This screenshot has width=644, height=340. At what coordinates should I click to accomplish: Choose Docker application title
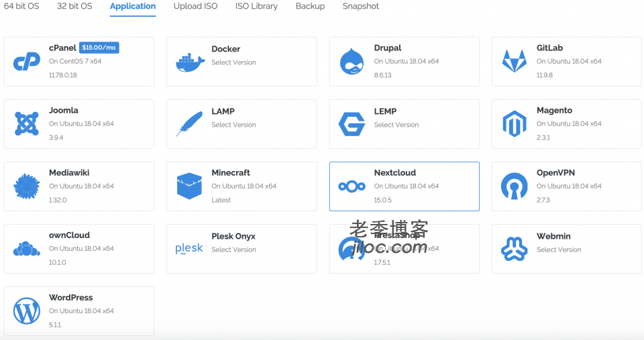(226, 49)
